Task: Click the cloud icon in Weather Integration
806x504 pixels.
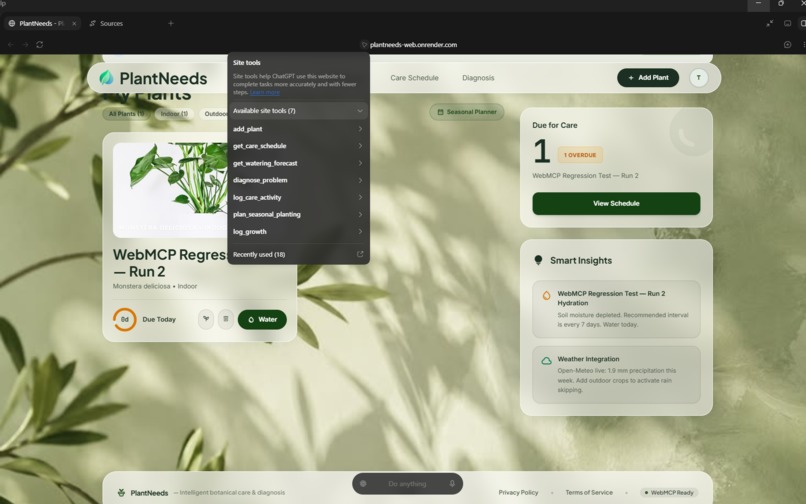Action: (546, 361)
